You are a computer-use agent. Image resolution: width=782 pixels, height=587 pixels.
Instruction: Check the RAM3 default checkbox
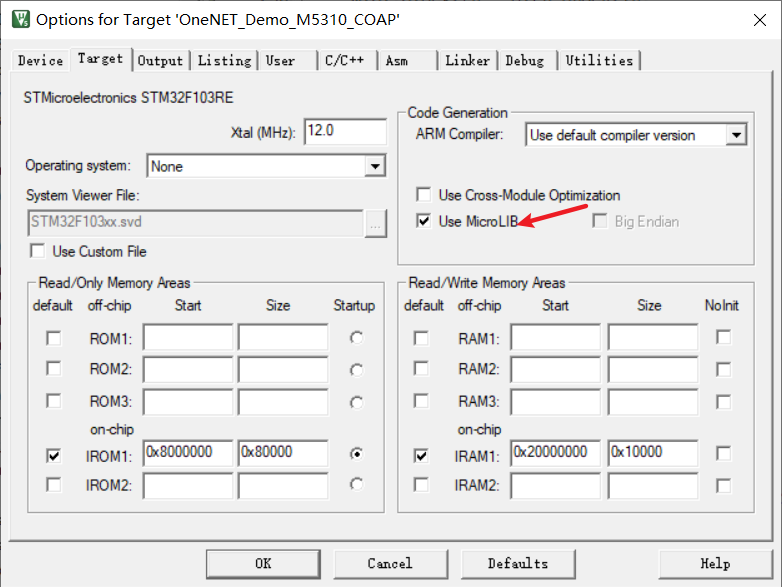(421, 401)
